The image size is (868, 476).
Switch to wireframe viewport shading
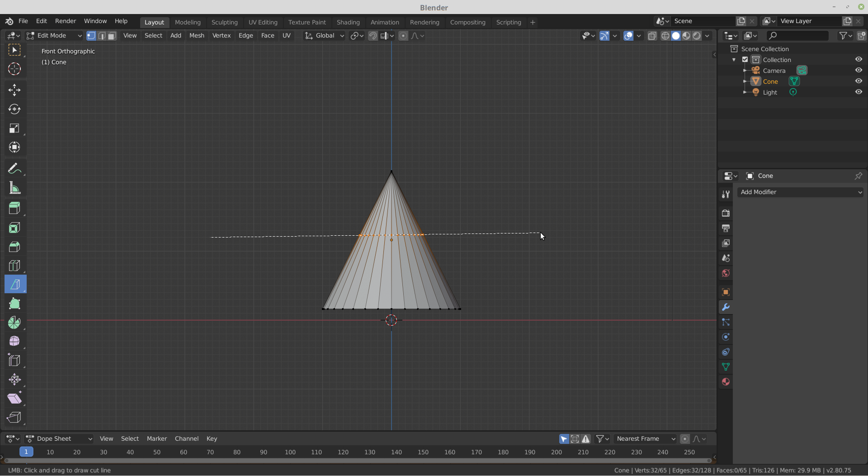[666, 36]
